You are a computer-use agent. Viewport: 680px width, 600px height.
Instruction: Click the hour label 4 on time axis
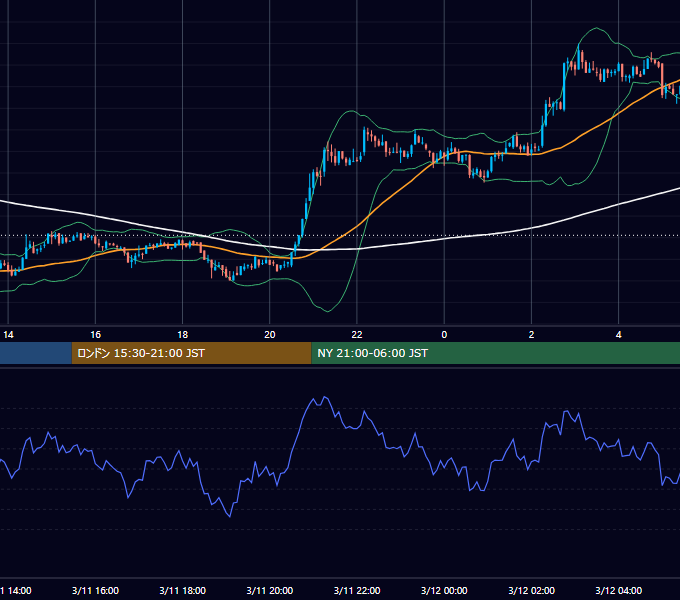(618, 335)
